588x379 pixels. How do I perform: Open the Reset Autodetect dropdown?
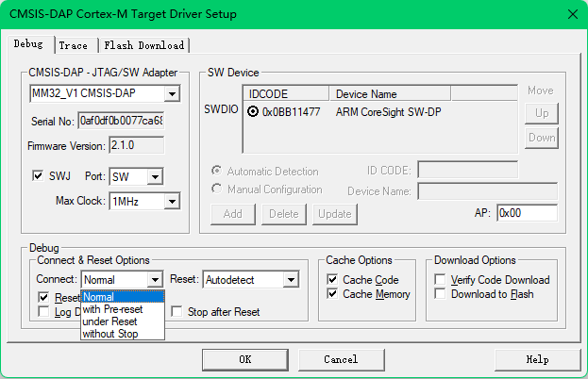290,280
